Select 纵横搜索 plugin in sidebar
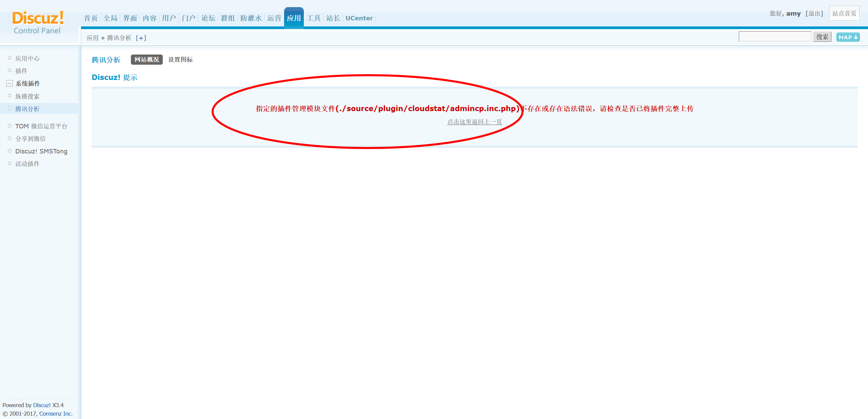 27,97
